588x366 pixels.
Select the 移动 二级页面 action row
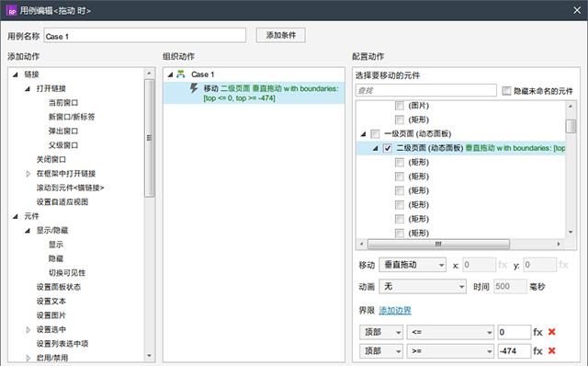254,93
